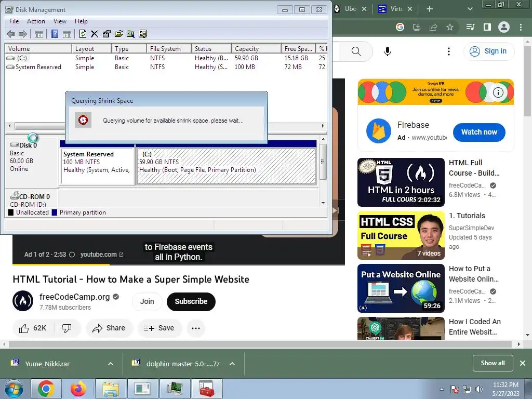The image size is (532, 399).
Task: Select the System Reserved partition block on Disk 0
Action: 97,166
